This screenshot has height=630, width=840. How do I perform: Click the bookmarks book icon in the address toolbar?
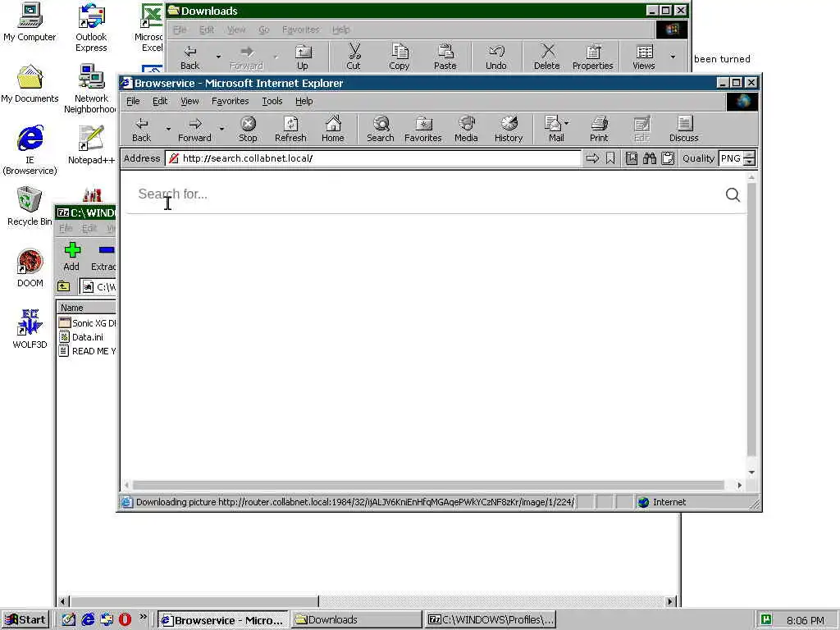pos(632,158)
